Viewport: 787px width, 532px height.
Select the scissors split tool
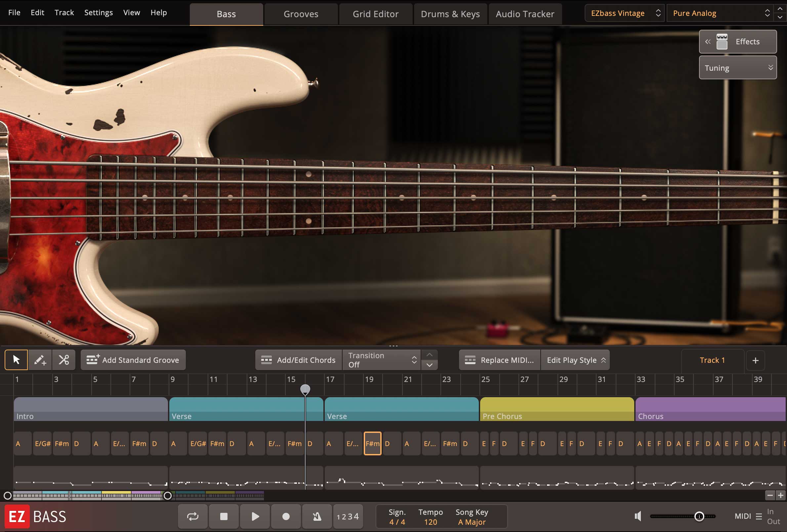click(64, 360)
